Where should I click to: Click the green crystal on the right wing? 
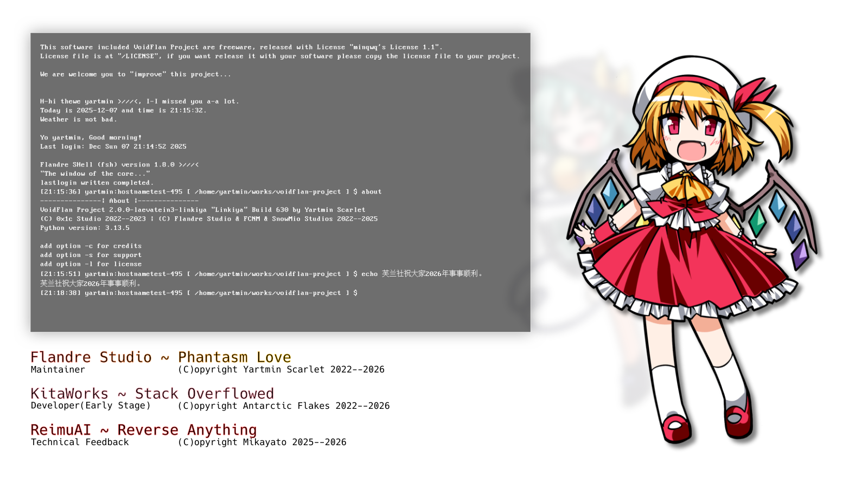757,221
